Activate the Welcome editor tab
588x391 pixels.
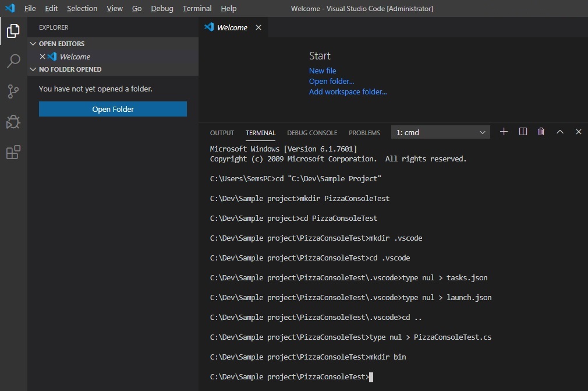tap(232, 27)
